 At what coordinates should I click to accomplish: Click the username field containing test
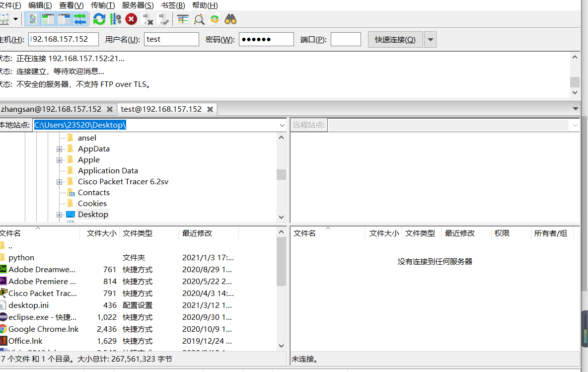tap(171, 39)
